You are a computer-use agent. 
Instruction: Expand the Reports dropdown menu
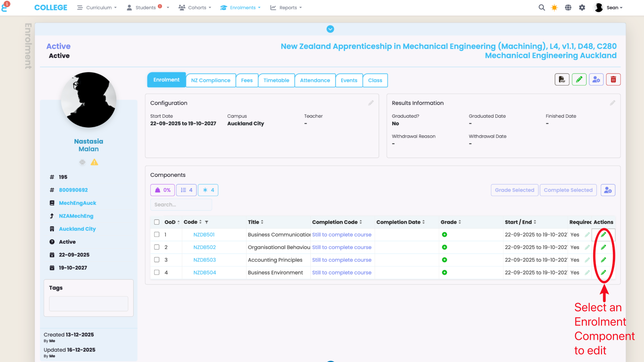point(286,8)
